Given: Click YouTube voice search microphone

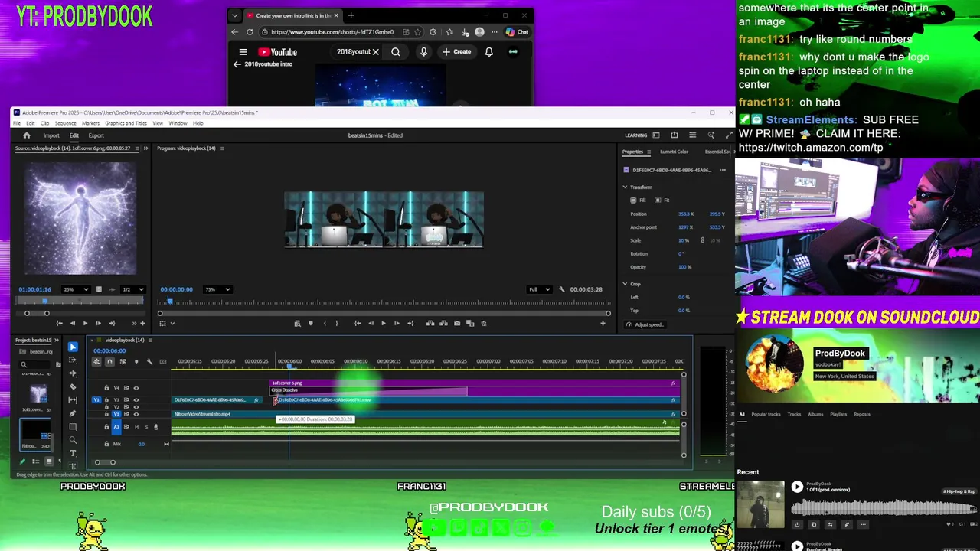Looking at the screenshot, I should click(423, 52).
